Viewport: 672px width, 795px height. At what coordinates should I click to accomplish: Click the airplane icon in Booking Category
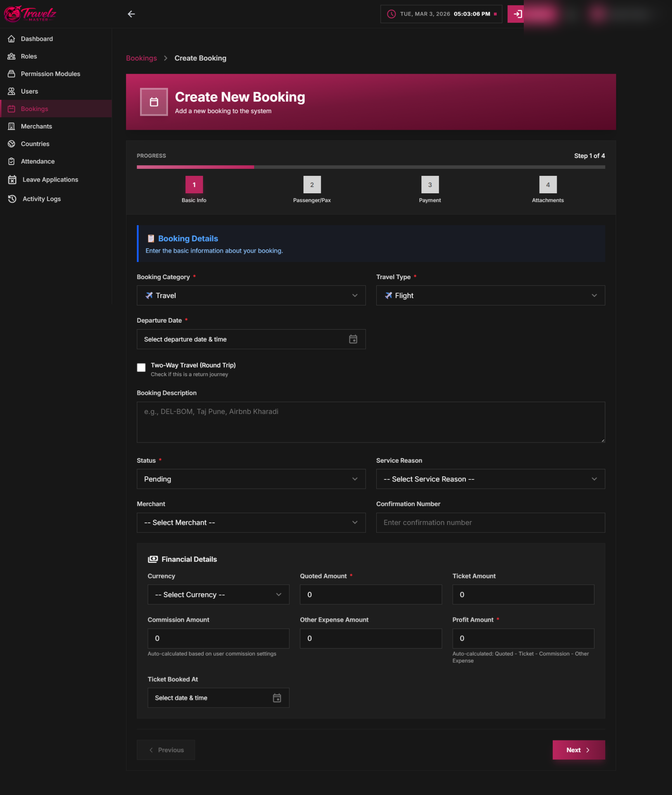click(149, 295)
